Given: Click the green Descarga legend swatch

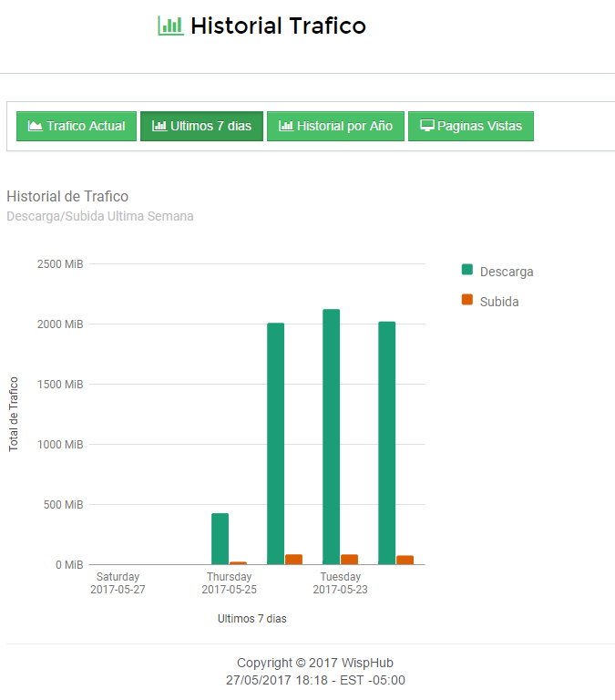Looking at the screenshot, I should tap(467, 270).
